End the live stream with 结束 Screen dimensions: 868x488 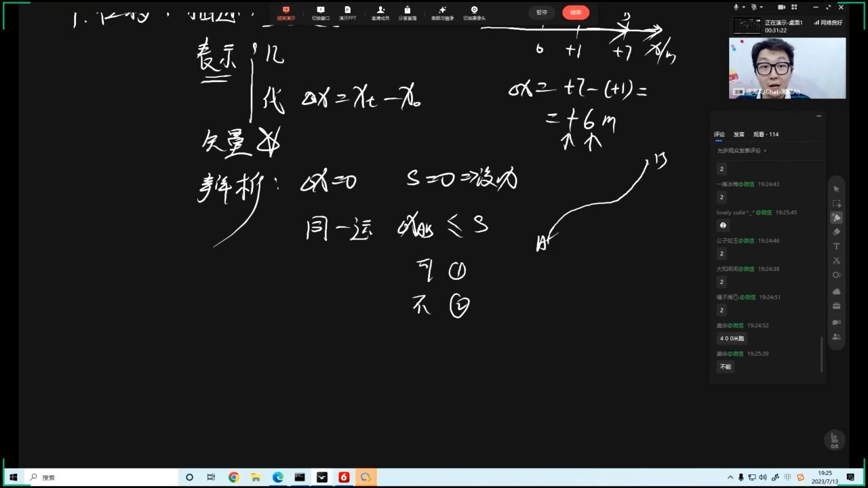(576, 12)
